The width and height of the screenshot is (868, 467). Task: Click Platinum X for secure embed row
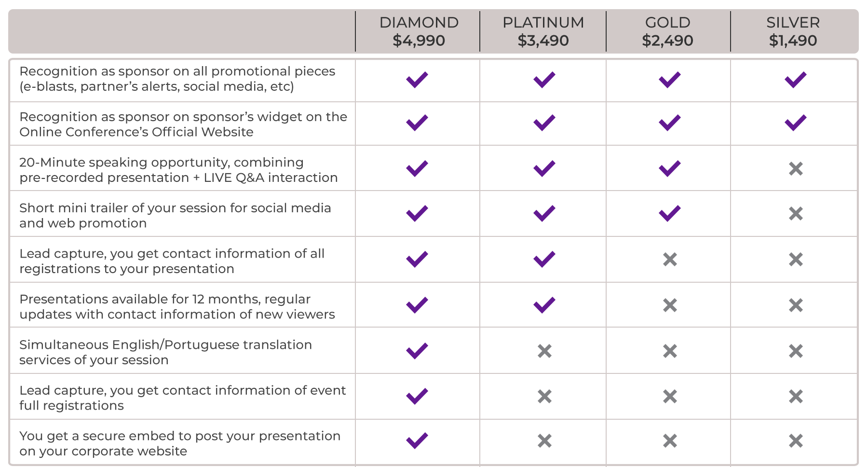point(544,440)
